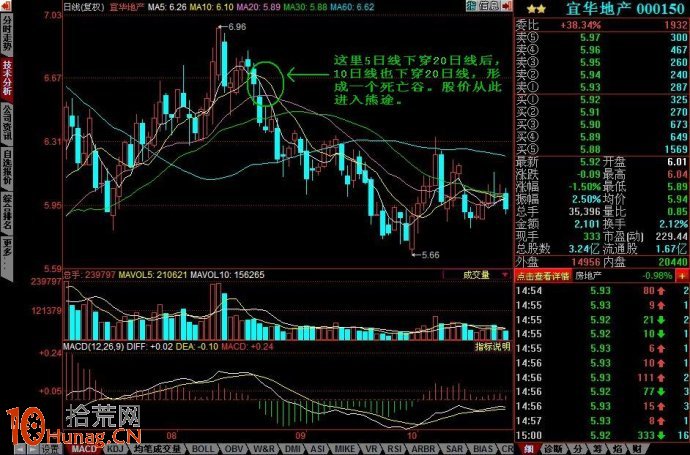Screen dimensions: 690x455
Task: Click the MA60: 6.62 legend value
Action: click(352, 7)
